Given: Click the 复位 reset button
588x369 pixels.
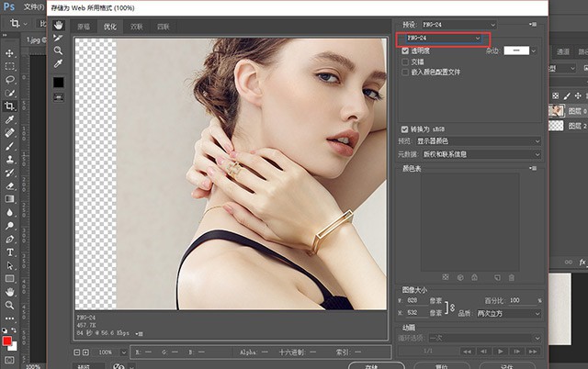Looking at the screenshot, I should (442, 365).
